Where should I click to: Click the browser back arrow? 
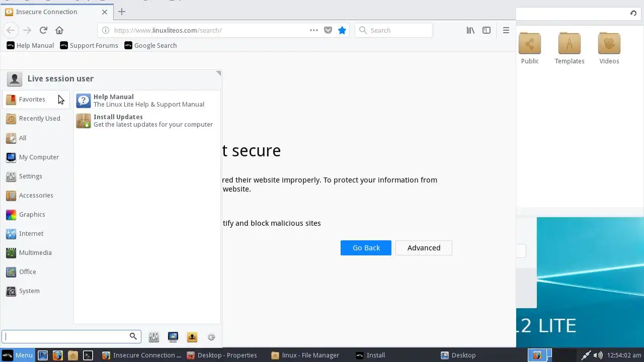11,30
